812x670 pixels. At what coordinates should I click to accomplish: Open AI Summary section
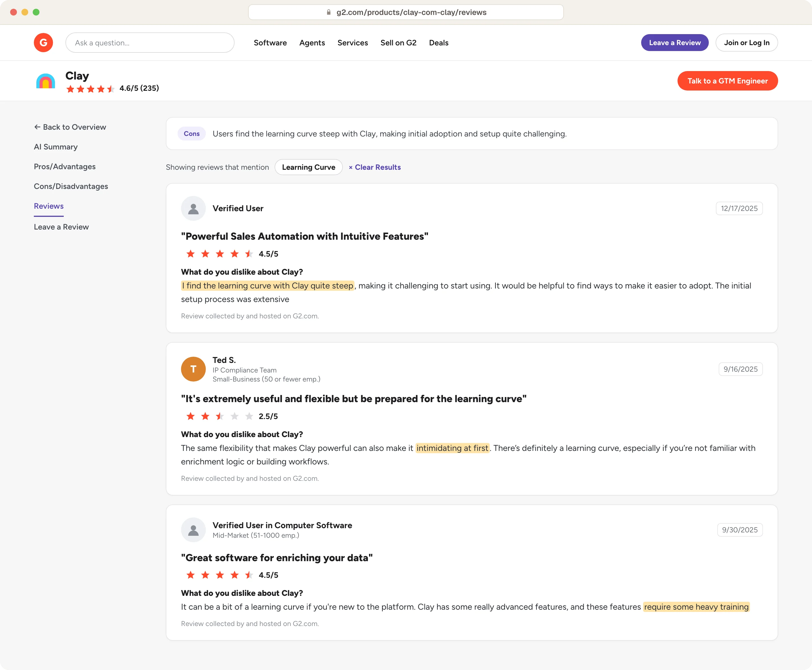[x=56, y=147]
